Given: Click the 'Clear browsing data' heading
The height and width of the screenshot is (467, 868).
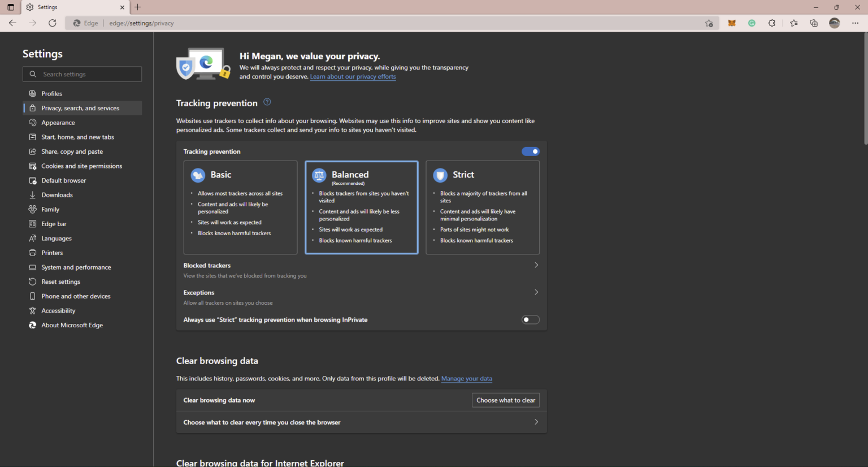Looking at the screenshot, I should [217, 361].
